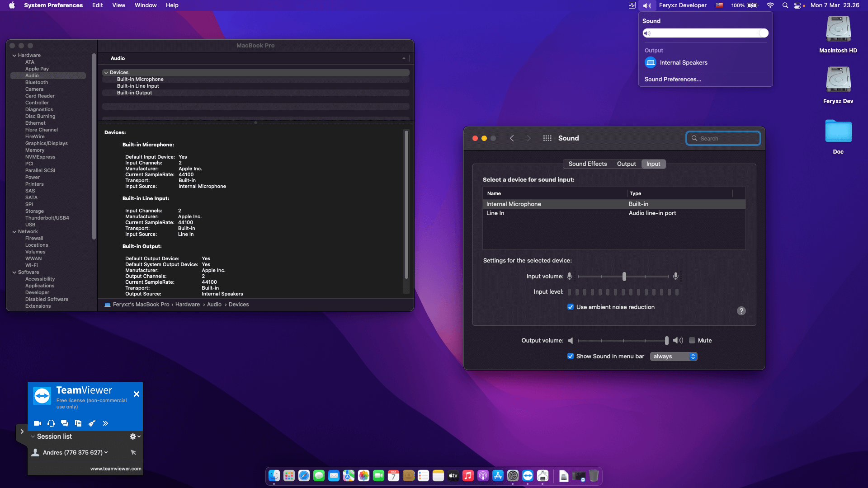This screenshot has width=868, height=488.
Task: Select USB in the Hardware sidebar
Action: coord(30,225)
